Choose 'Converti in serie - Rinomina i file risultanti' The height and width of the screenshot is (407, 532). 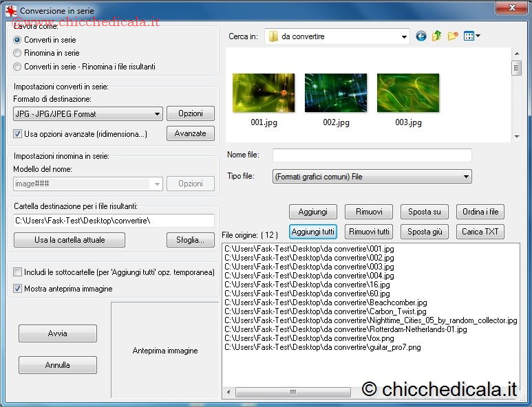pos(17,67)
